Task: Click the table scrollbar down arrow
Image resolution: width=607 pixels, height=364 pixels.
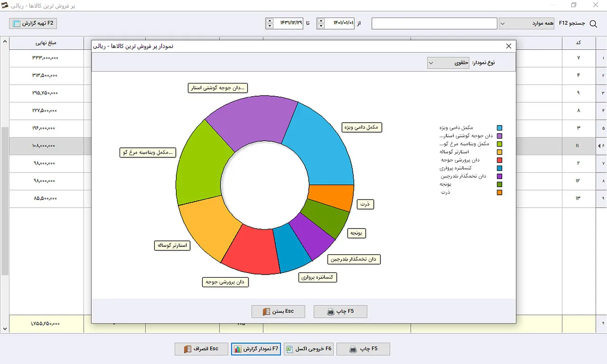Action: 5,328
